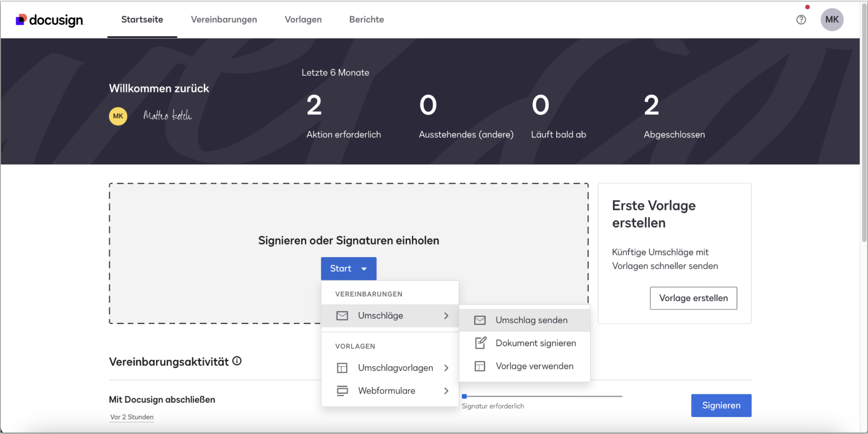
Task: Expand the Umschläge submenu chevron
Action: pos(446,316)
